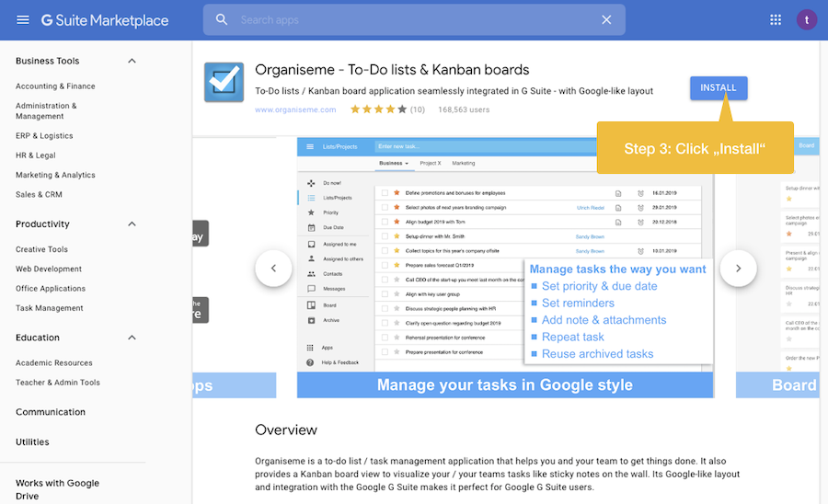Open Accounting & Finance category

tap(55, 86)
